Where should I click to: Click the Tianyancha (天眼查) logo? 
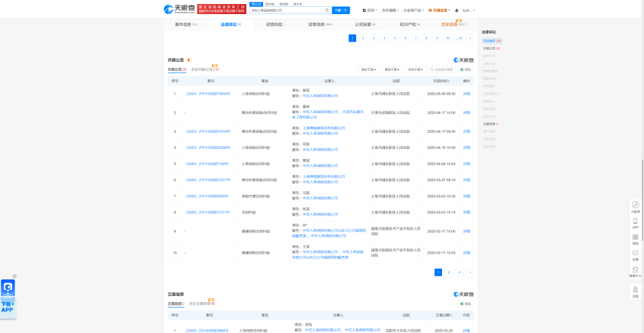[x=179, y=9]
